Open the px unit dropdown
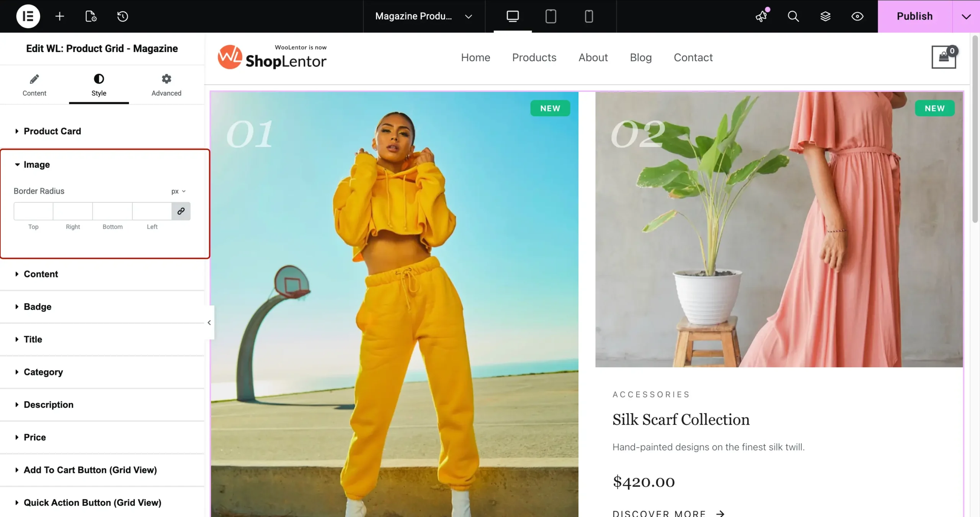Viewport: 980px width, 517px height. (178, 191)
